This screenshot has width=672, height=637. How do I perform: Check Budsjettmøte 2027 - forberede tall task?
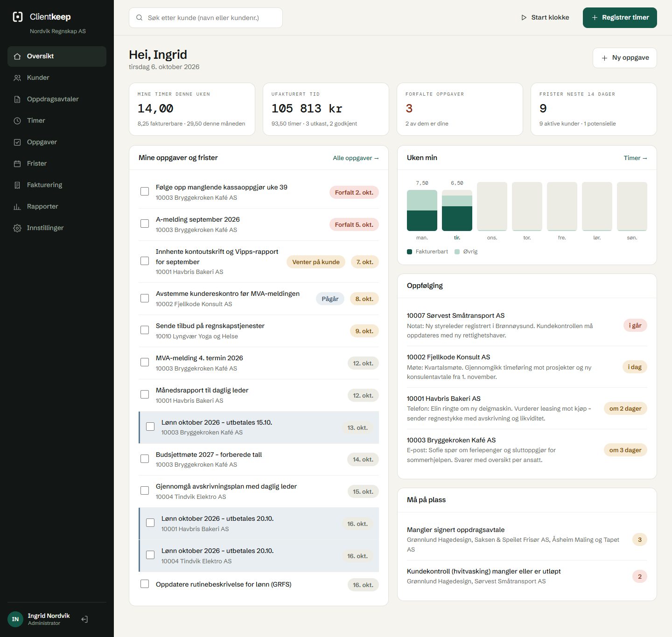(145, 459)
